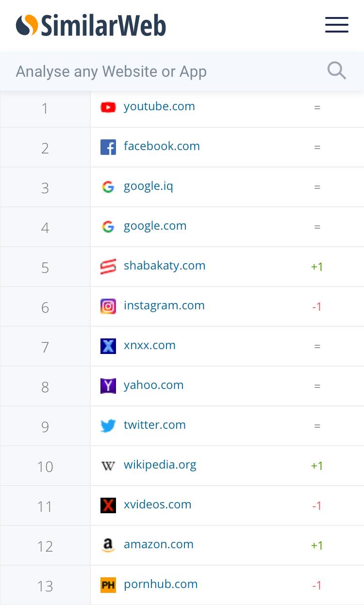Click the Yahoo favicon
The height and width of the screenshot is (605, 364).
click(x=108, y=386)
